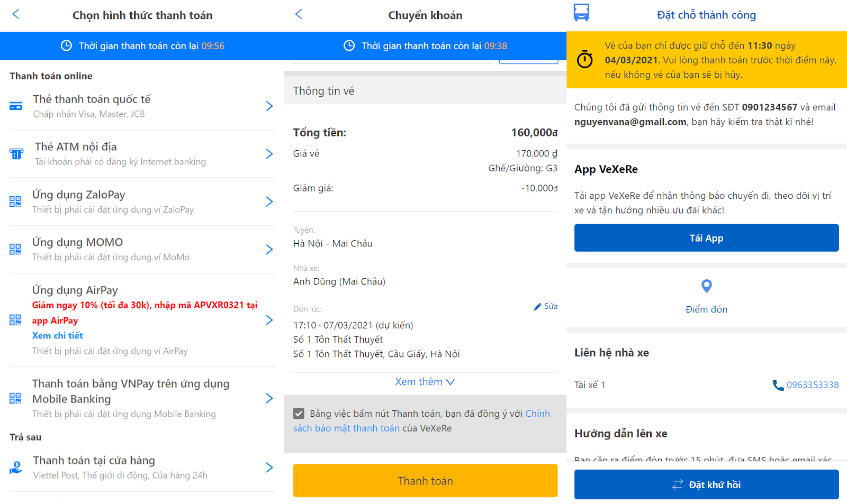
Task: Click the pencil edit icon beside Sửa
Action: [x=537, y=307]
